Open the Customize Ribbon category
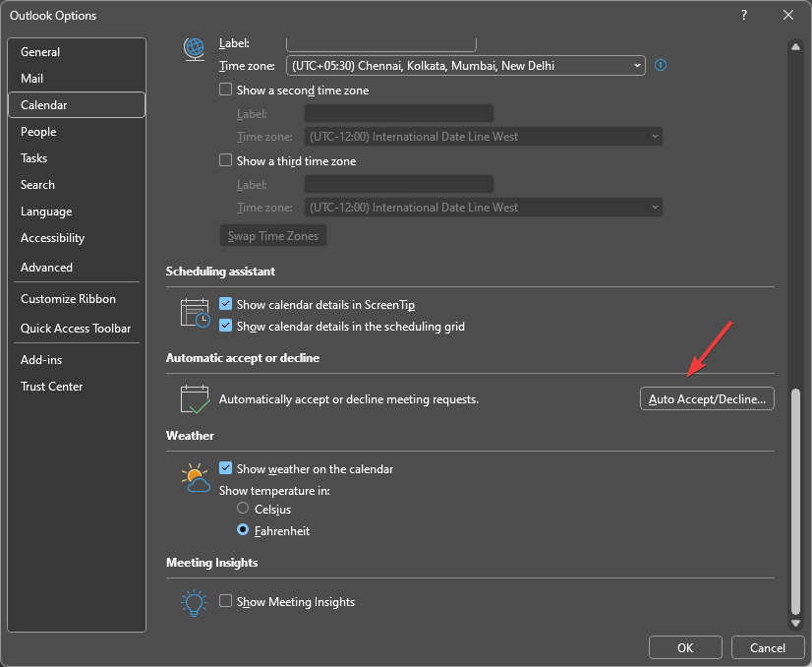 77,299
